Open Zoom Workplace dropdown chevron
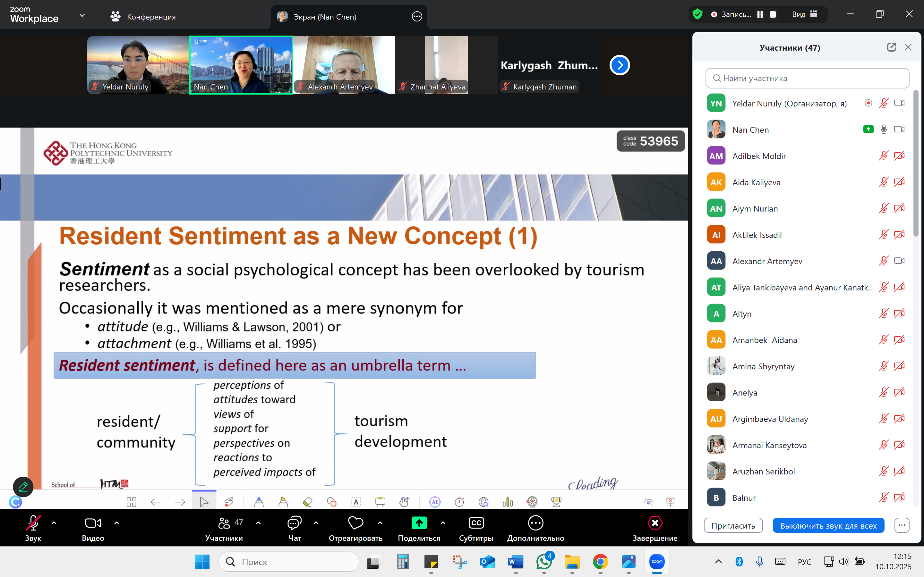 (x=82, y=16)
